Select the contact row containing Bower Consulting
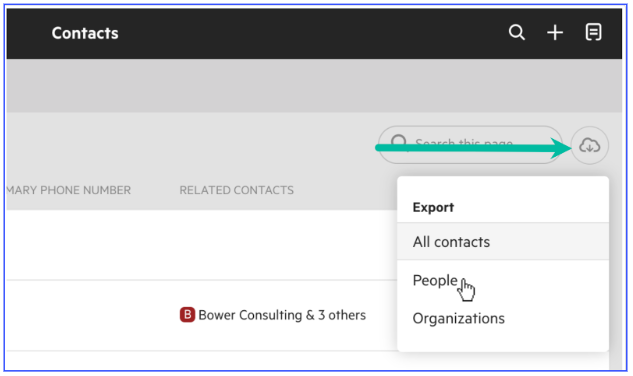The width and height of the screenshot is (633, 376). pos(201,315)
